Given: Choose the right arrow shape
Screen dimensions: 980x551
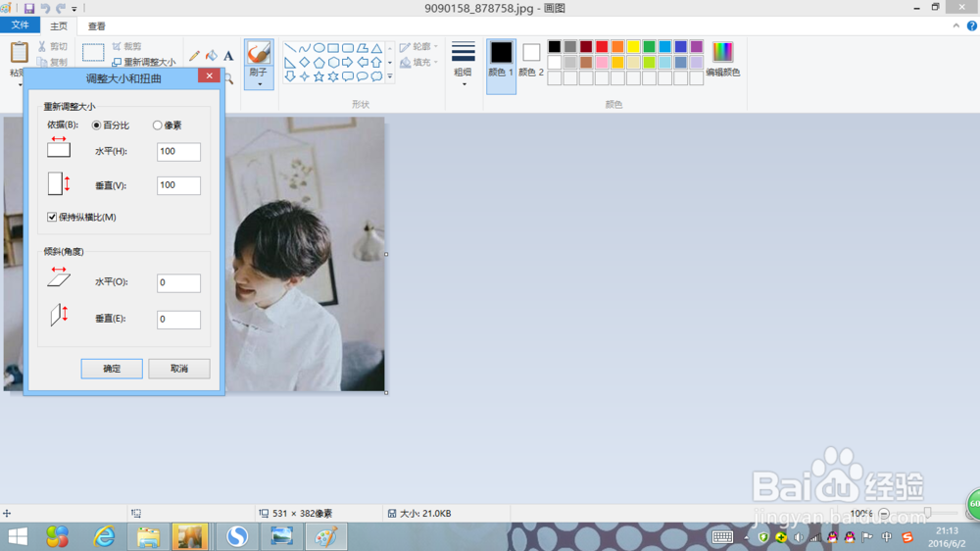Looking at the screenshot, I should [x=348, y=63].
